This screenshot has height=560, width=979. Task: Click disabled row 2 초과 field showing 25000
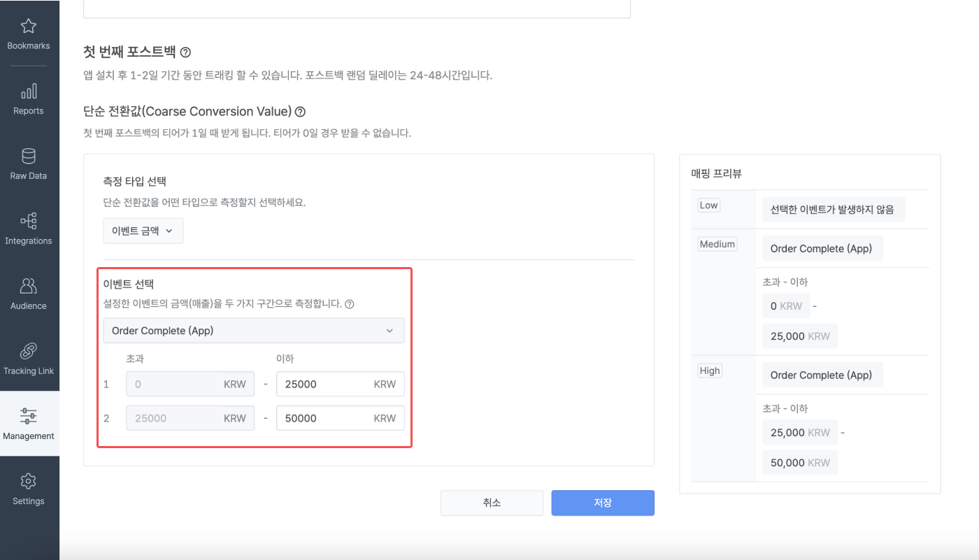[190, 418]
